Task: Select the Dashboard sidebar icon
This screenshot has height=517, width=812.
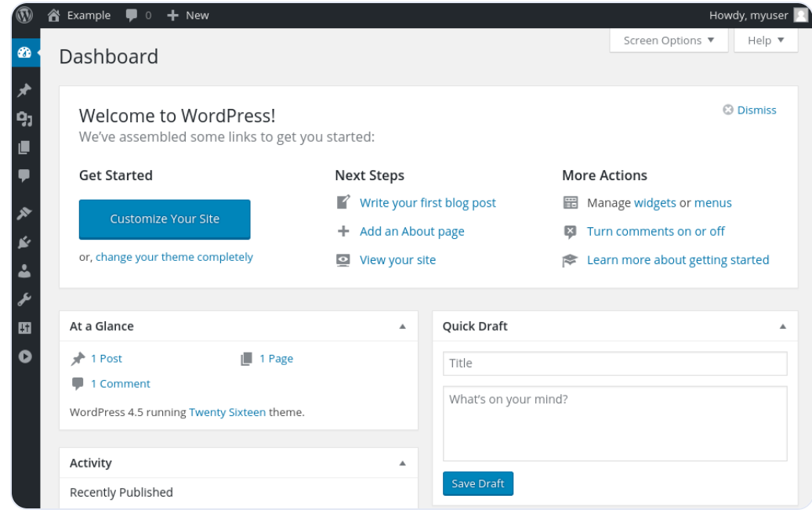Action: coord(24,52)
